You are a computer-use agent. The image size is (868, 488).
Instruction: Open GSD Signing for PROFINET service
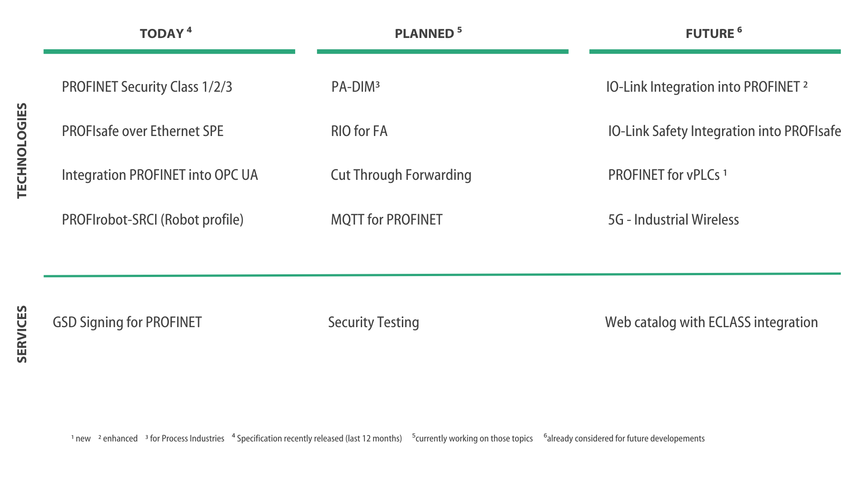pos(127,322)
